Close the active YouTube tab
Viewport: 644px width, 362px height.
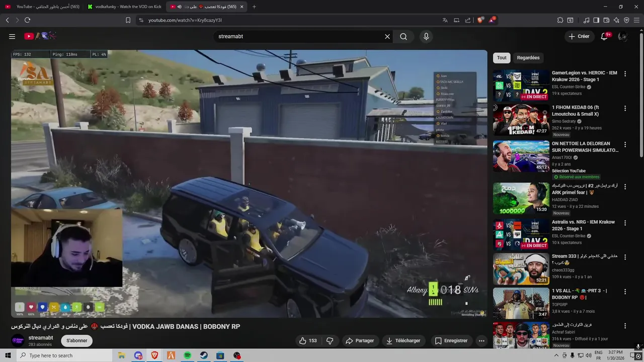pos(242,7)
